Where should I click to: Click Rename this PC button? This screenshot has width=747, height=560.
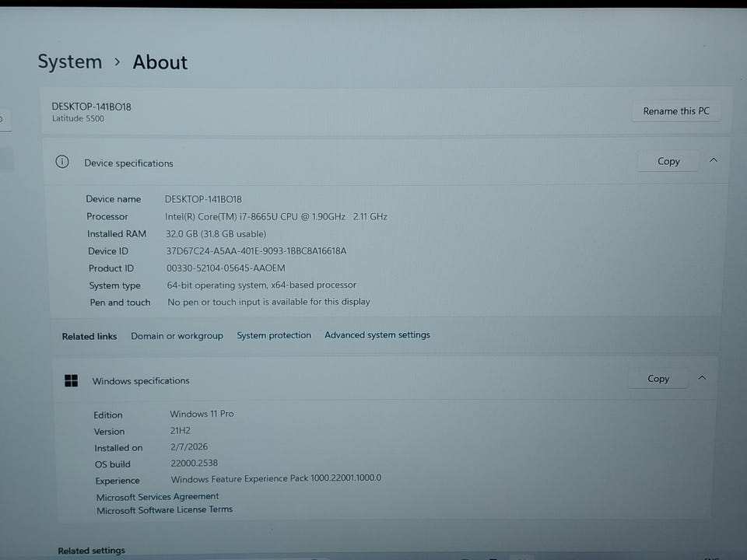coord(675,111)
